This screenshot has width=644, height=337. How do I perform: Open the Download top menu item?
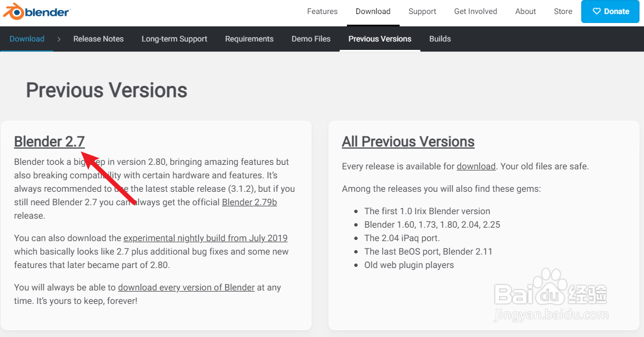pos(373,12)
